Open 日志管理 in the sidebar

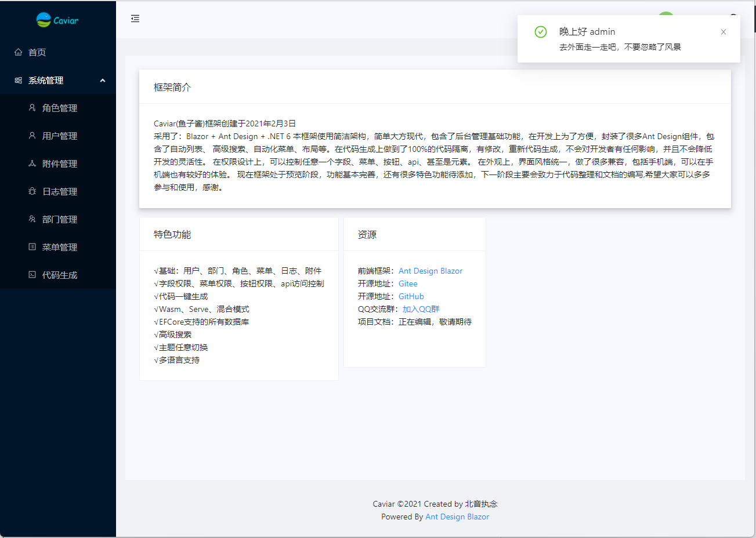[58, 191]
